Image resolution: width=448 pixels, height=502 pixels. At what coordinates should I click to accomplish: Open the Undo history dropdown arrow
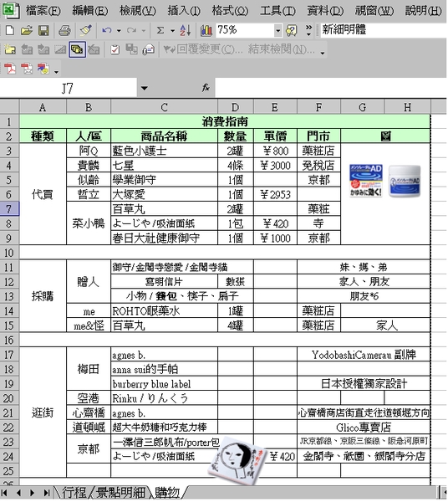pos(119,31)
